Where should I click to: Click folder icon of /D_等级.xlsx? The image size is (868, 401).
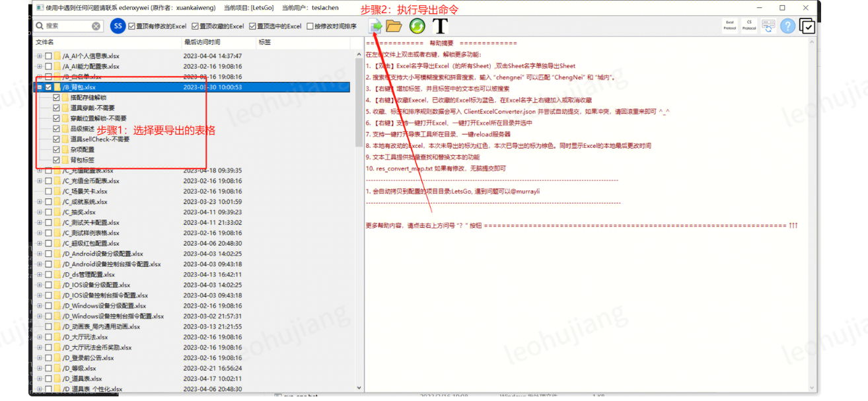coord(57,368)
